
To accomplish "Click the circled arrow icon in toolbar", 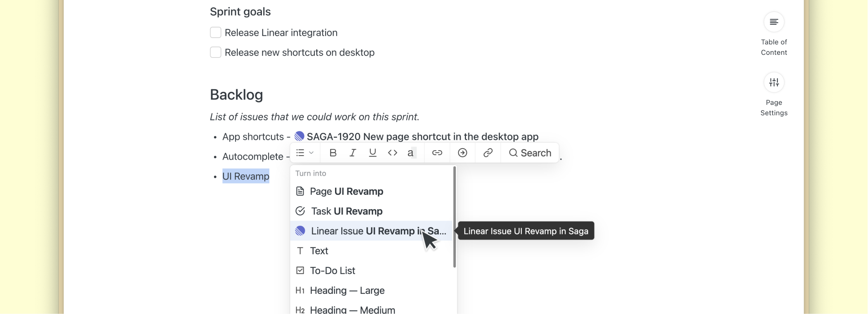I will click(x=463, y=153).
